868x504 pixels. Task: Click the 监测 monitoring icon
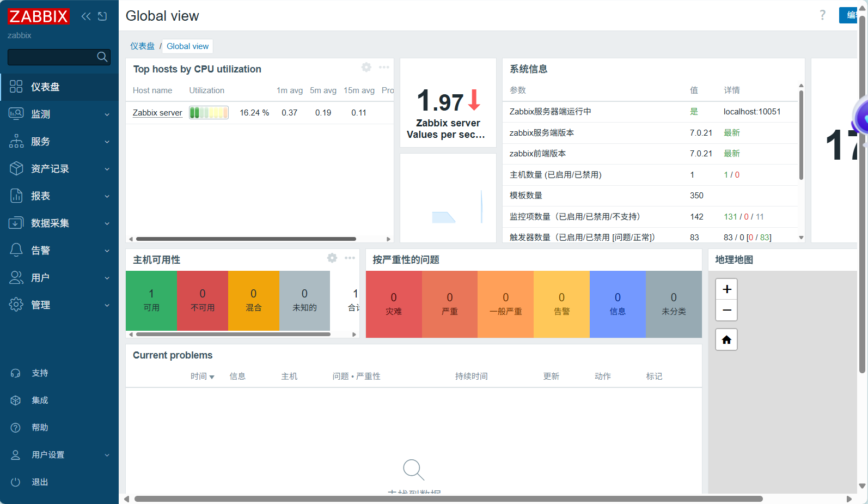(16, 114)
